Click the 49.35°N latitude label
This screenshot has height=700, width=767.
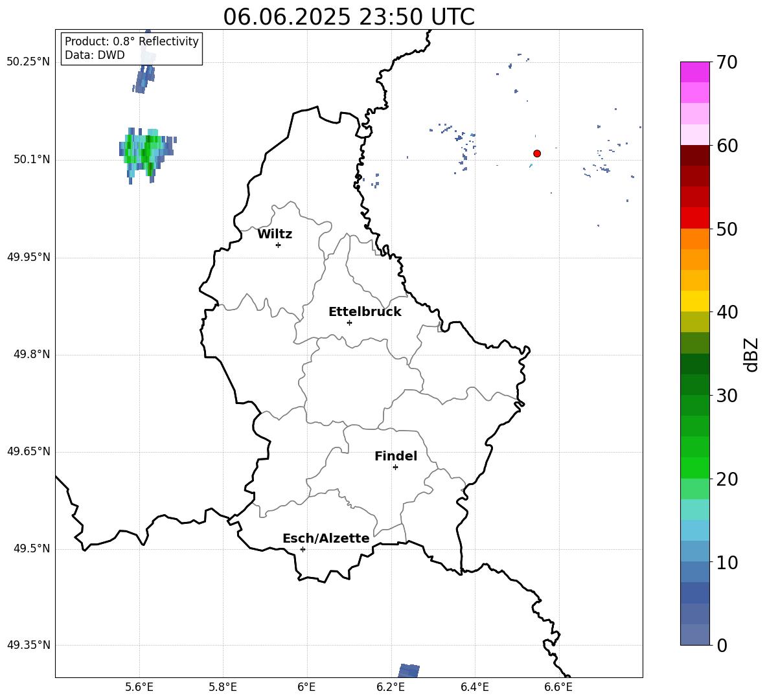pyautogui.click(x=29, y=645)
